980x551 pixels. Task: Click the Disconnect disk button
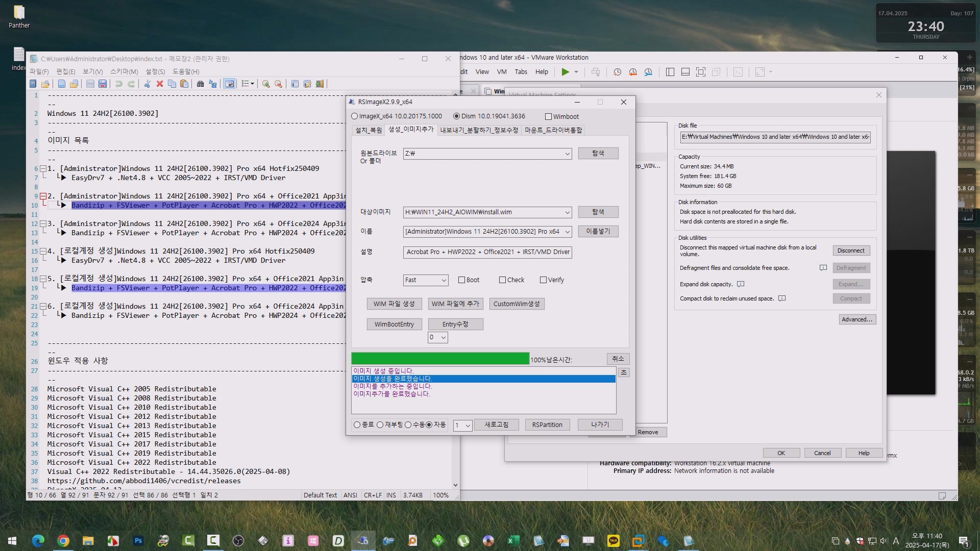[x=850, y=251]
